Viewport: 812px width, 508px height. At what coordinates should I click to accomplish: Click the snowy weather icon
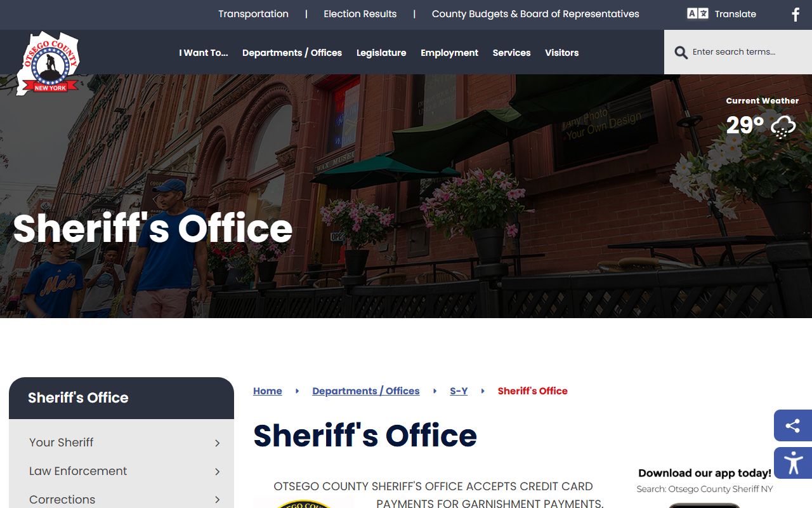(783, 126)
